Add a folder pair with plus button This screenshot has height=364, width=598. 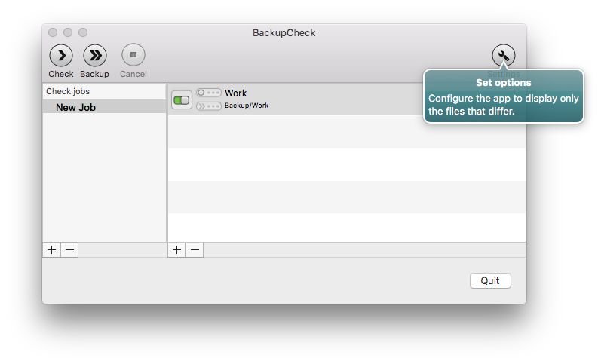pyautogui.click(x=176, y=250)
